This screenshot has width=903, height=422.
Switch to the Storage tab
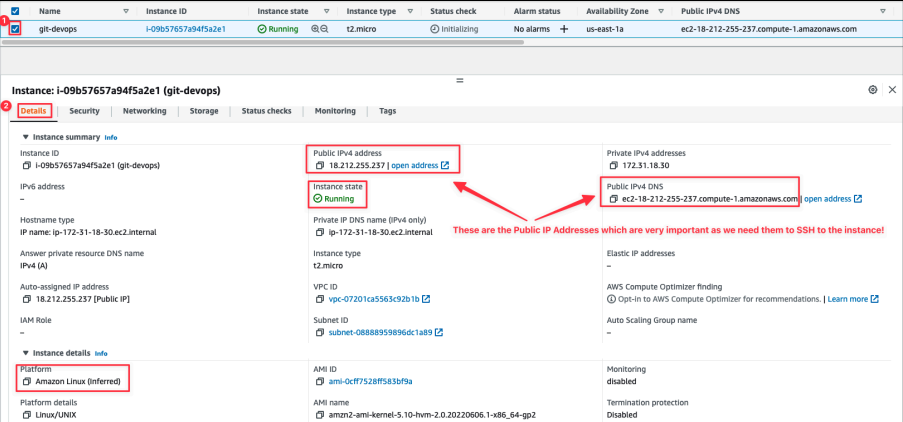pyautogui.click(x=204, y=111)
